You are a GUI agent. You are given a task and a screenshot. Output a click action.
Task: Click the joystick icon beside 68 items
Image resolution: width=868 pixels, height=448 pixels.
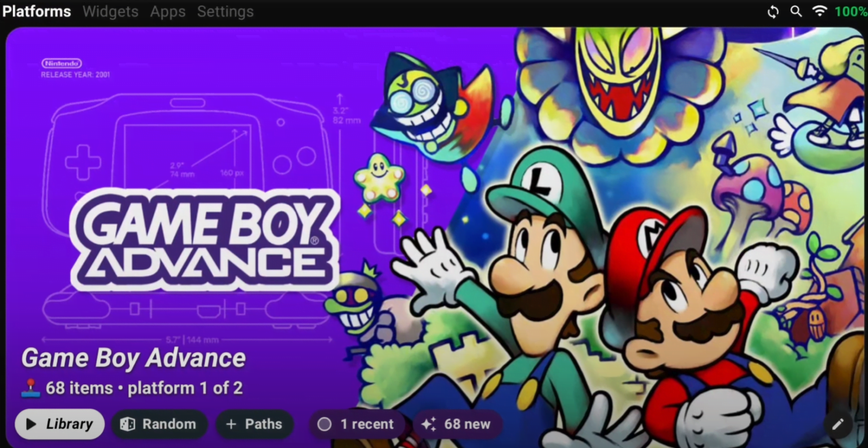[x=31, y=388]
